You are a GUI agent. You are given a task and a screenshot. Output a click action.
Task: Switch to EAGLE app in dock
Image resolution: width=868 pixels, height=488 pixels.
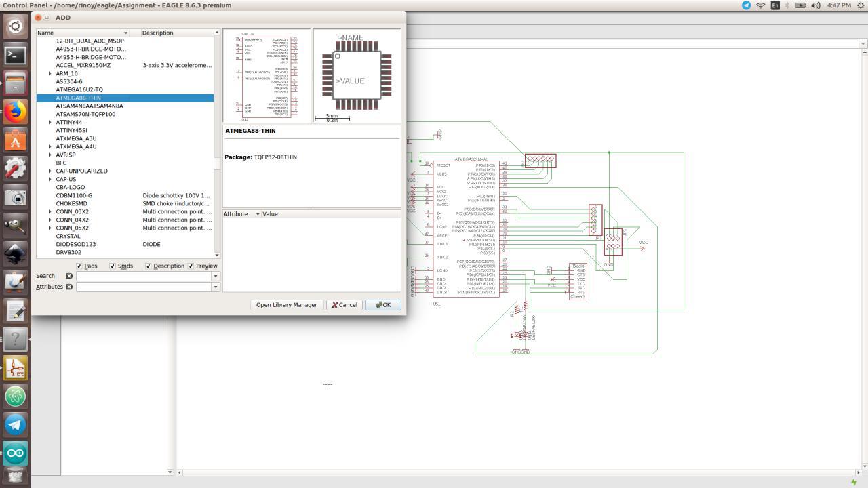pyautogui.click(x=15, y=368)
